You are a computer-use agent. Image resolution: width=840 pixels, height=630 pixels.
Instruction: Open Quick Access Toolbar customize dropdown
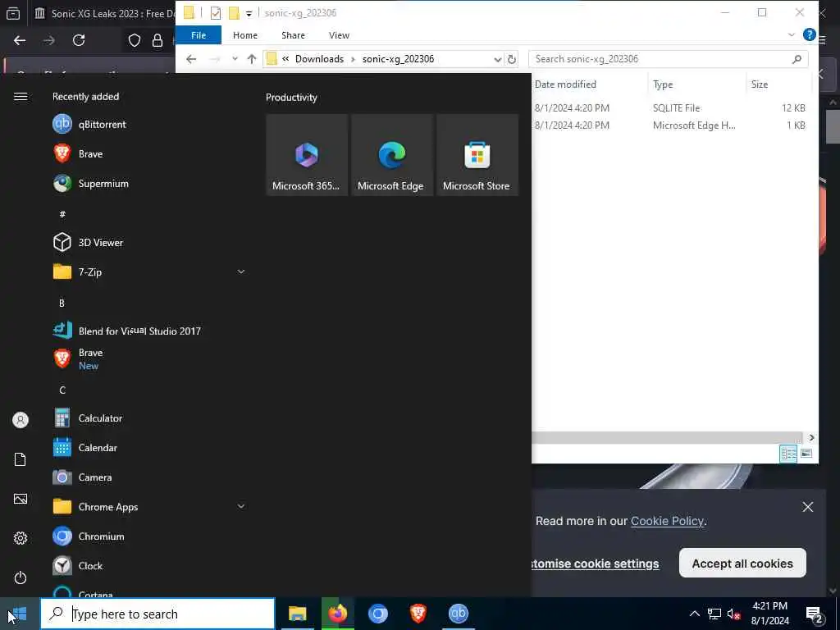point(249,13)
